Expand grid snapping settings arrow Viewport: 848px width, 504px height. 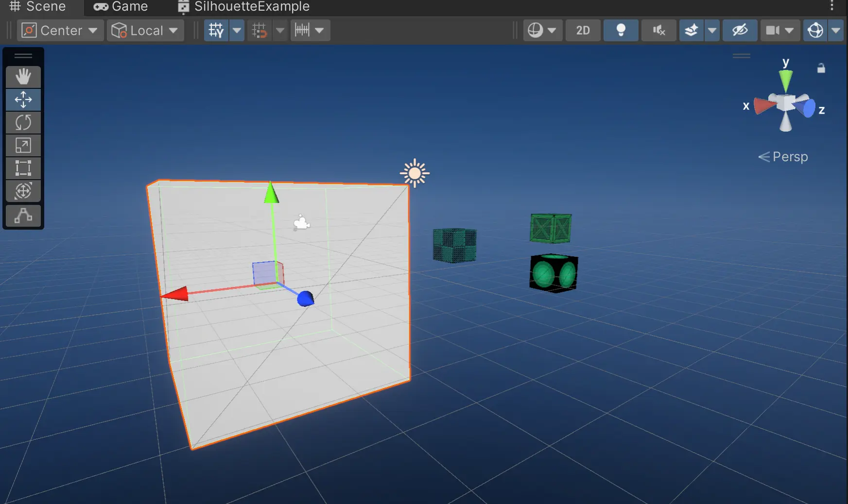pos(280,30)
